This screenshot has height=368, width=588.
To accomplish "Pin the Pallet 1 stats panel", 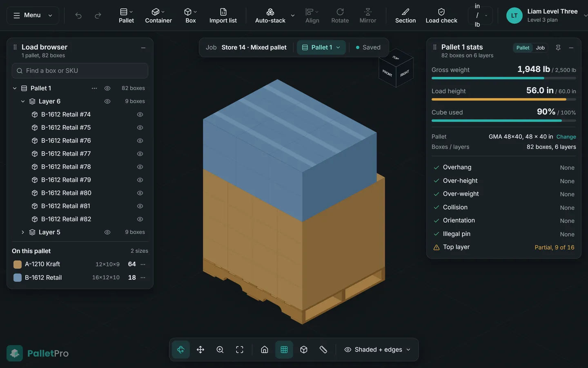I will tap(558, 48).
